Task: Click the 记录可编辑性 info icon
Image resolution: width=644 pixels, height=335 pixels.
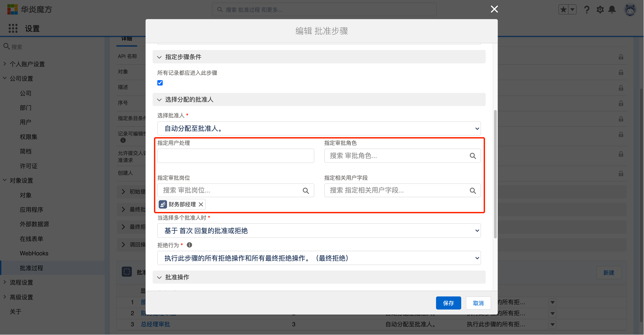Action: pos(123,140)
